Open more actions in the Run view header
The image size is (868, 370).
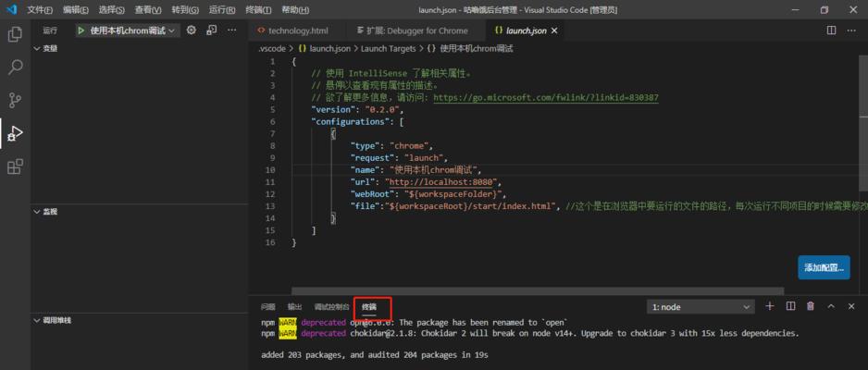click(x=232, y=31)
